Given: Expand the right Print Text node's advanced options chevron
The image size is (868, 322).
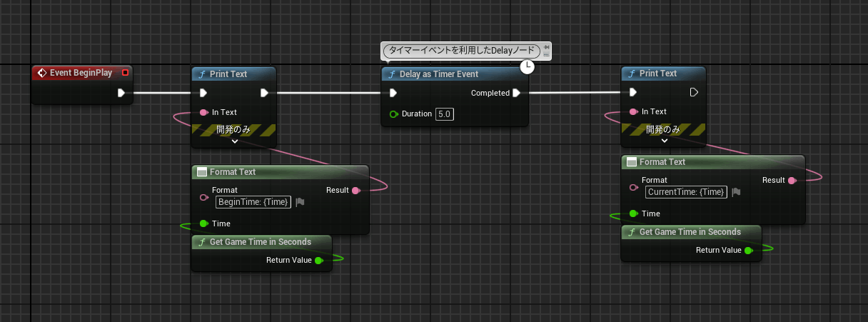Looking at the screenshot, I should tap(664, 141).
